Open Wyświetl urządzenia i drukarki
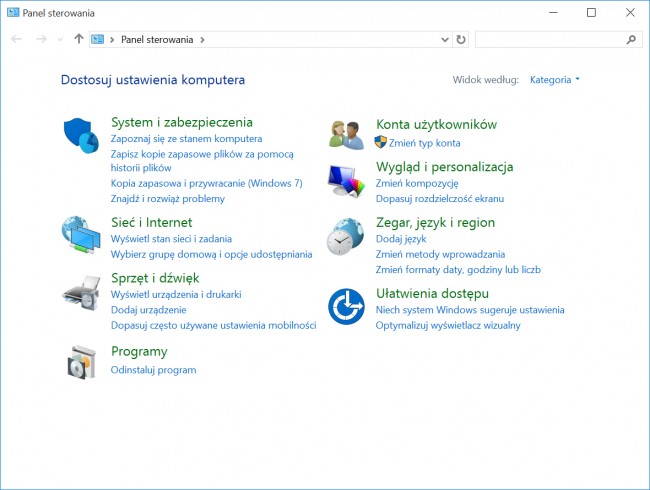 click(176, 294)
